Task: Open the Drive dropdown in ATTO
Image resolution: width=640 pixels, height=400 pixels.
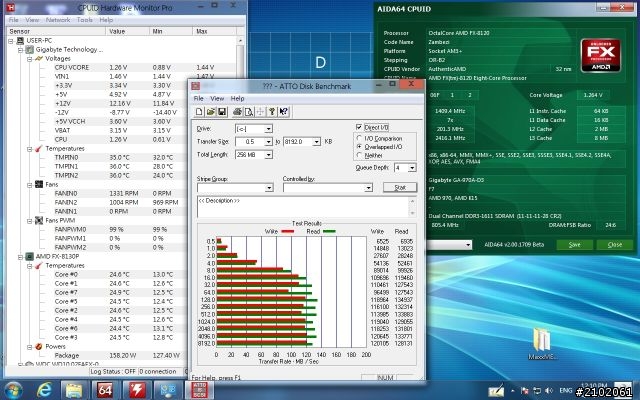Action: [x=268, y=129]
